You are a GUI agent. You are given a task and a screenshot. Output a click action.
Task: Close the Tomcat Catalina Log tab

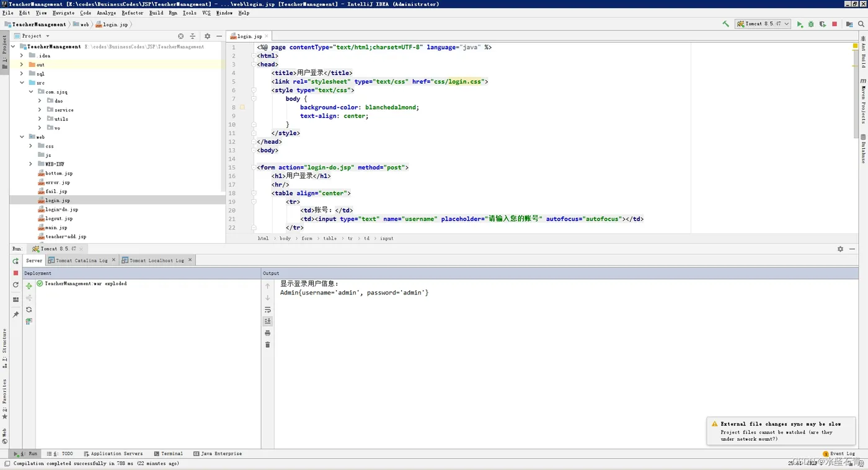click(x=113, y=260)
